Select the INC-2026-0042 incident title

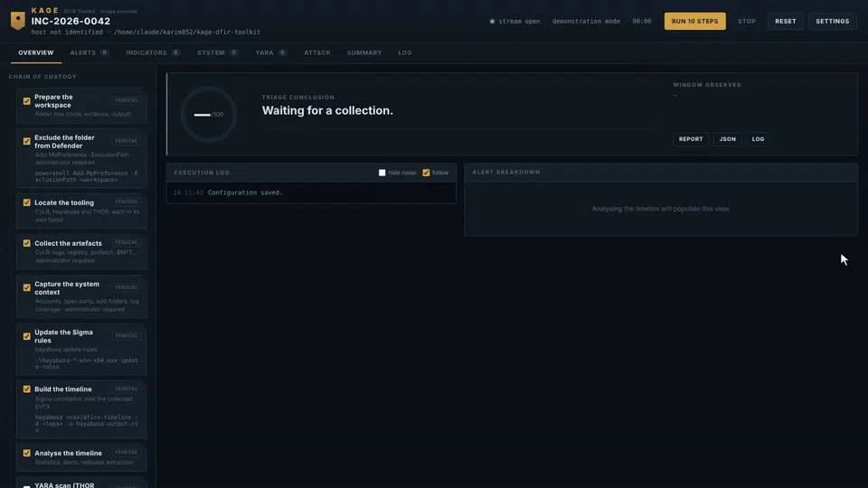[x=71, y=21]
